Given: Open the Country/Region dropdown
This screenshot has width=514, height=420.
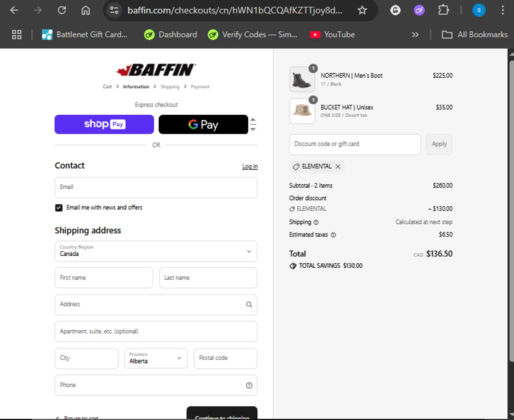Looking at the screenshot, I should pyautogui.click(x=156, y=251).
